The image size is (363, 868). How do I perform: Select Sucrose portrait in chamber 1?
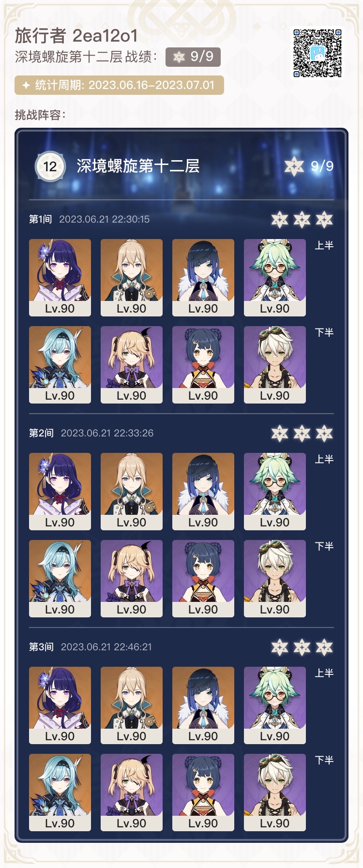pos(275,278)
